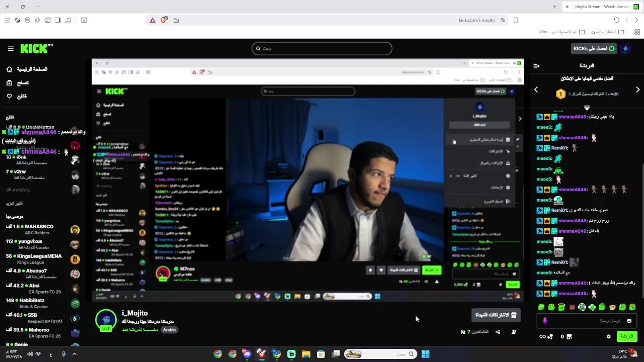Expand أظهر المزيد show more followed

(x=14, y=204)
